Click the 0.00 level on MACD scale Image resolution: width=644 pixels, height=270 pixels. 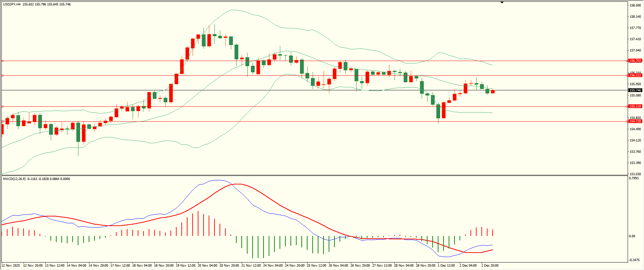pos(632,236)
